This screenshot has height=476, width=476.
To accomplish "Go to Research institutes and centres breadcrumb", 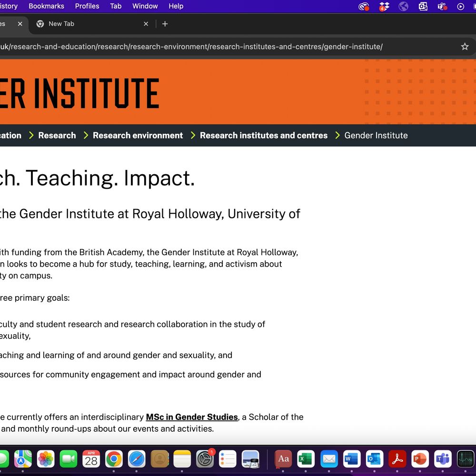I will (x=264, y=135).
